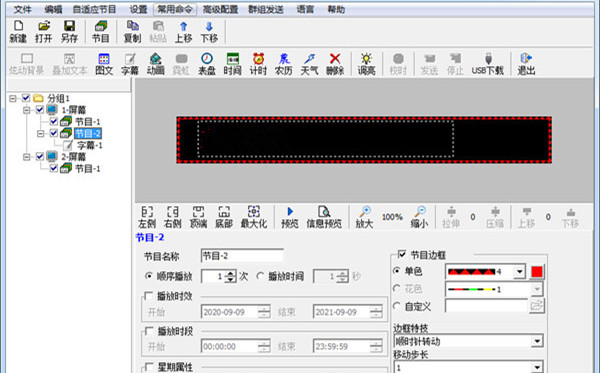Uncheck the 节目边框 checkbox
Viewport: 600px width, 373px height.
tap(402, 254)
